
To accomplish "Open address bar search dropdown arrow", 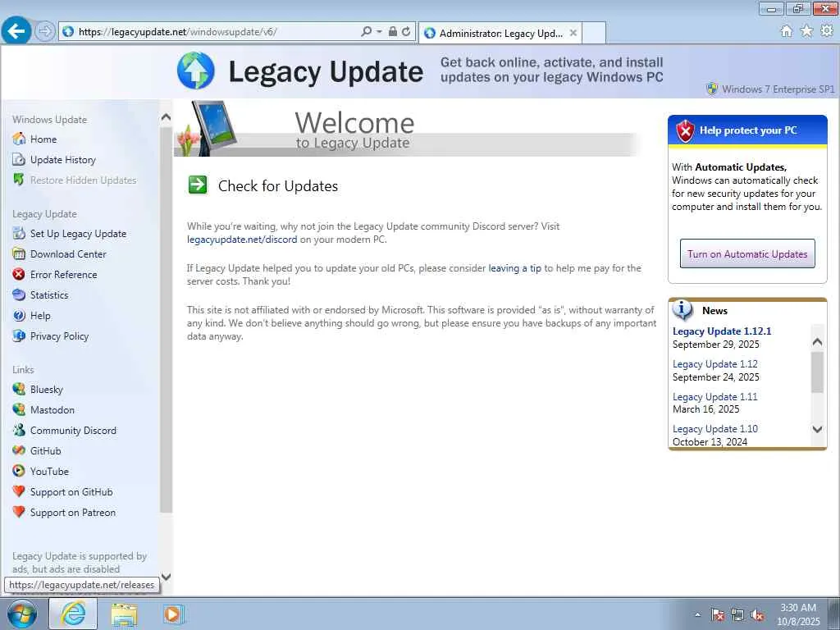I will point(379,32).
